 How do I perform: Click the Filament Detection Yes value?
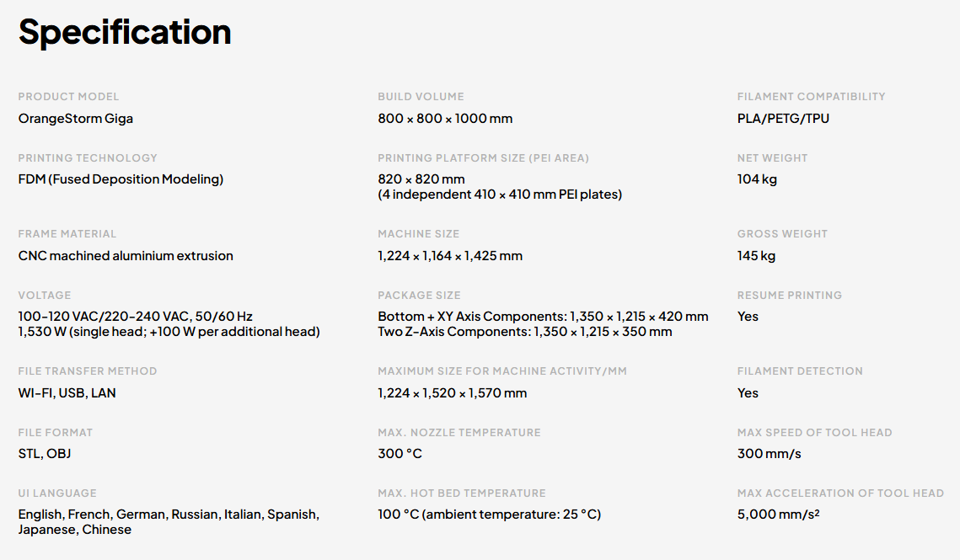pos(748,393)
